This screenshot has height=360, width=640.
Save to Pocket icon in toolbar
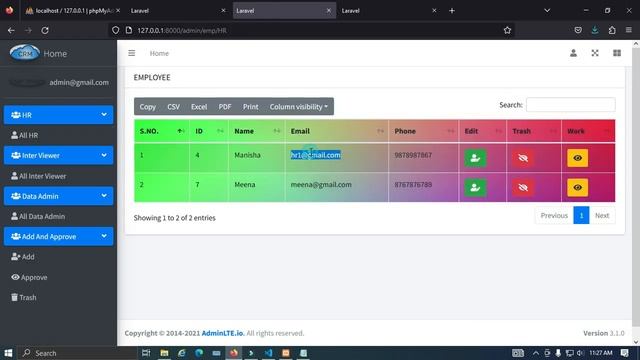(x=578, y=30)
